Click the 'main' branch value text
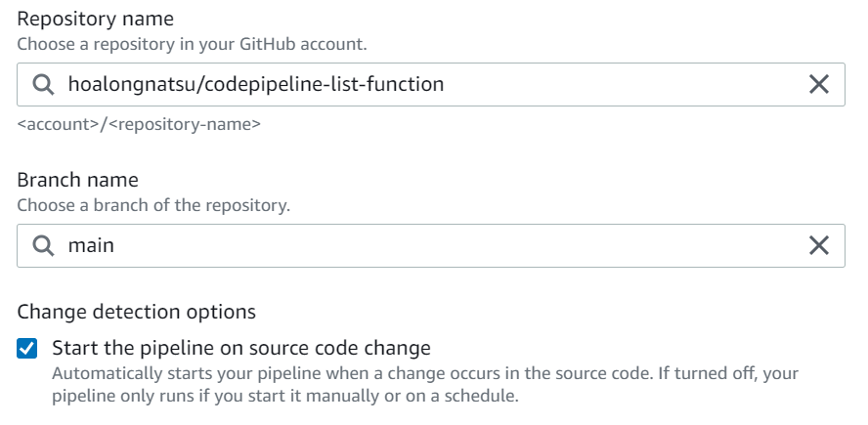 (91, 246)
